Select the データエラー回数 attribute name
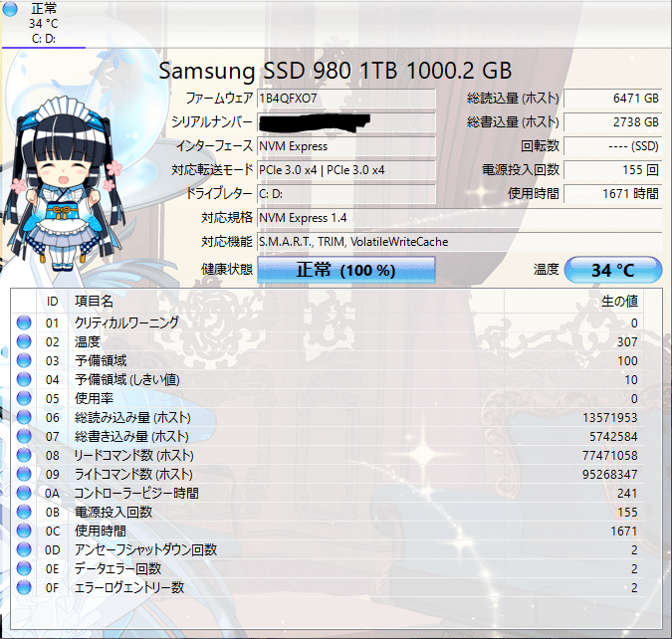The height and width of the screenshot is (639, 672). coord(117,568)
